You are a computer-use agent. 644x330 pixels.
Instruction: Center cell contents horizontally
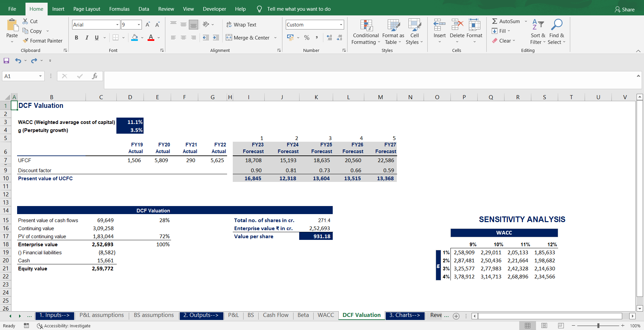(183, 38)
